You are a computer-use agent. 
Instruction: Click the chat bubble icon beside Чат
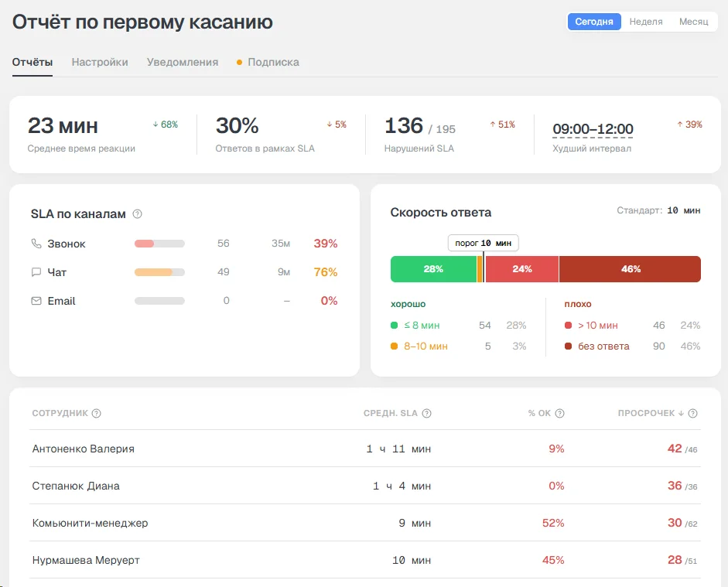[x=36, y=272]
